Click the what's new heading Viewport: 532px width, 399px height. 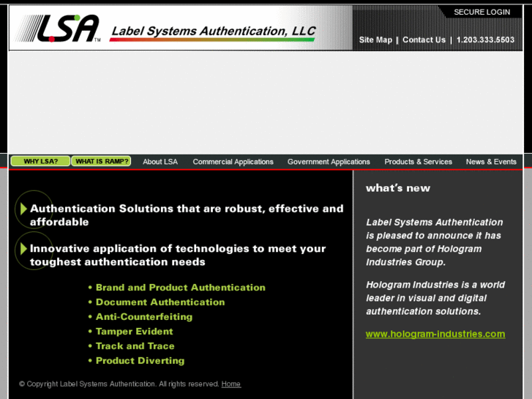click(x=398, y=187)
